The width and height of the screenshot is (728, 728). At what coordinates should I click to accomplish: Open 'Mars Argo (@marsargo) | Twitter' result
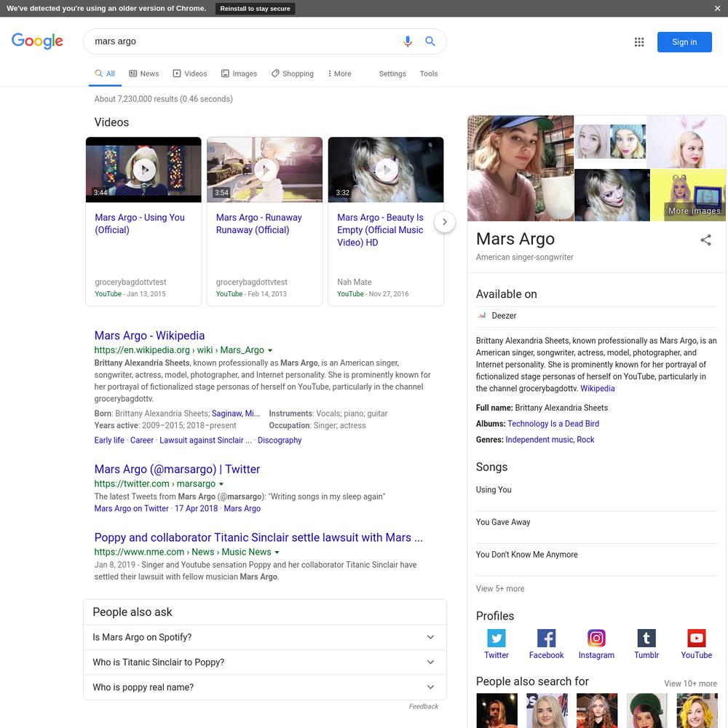(177, 469)
